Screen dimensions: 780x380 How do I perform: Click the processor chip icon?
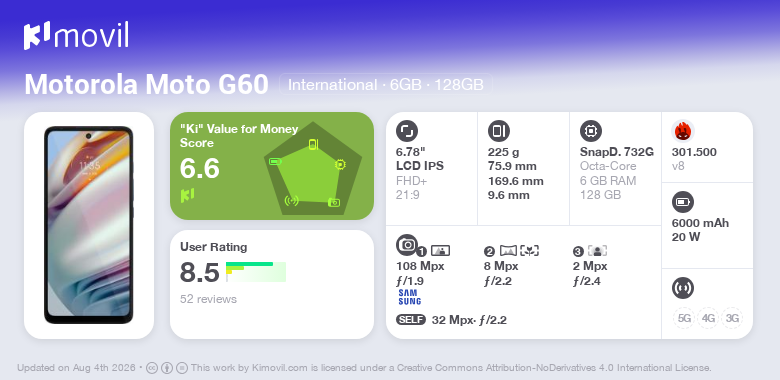(591, 131)
